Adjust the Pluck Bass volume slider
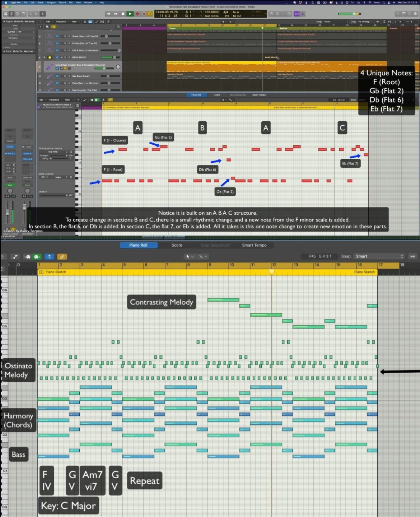Viewport: 420px width, 517px height. pyautogui.click(x=110, y=83)
